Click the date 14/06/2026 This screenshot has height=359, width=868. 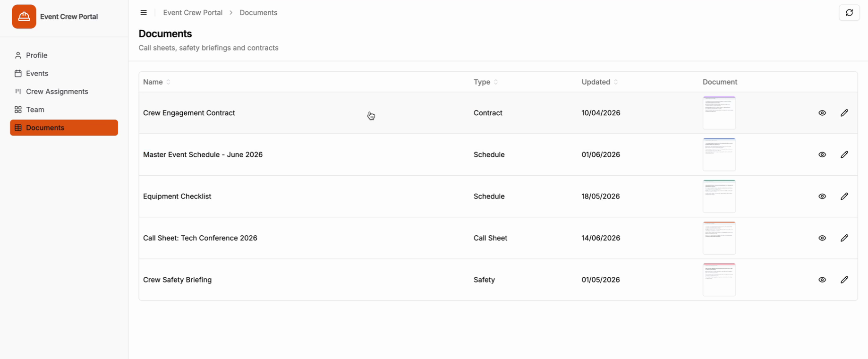601,238
